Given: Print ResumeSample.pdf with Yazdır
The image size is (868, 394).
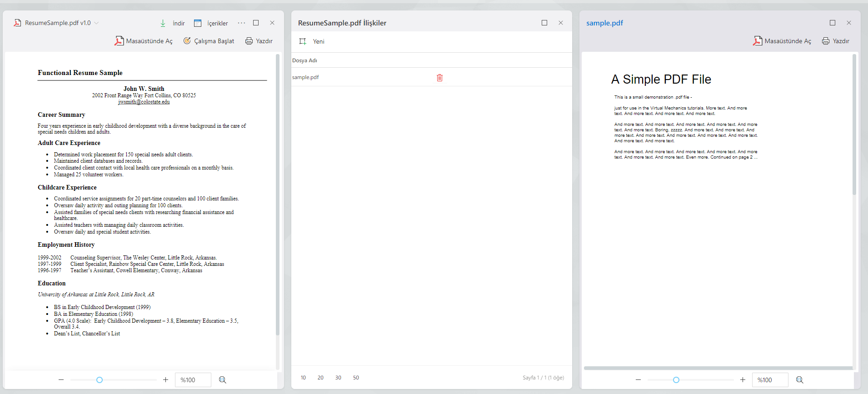Looking at the screenshot, I should [x=259, y=41].
